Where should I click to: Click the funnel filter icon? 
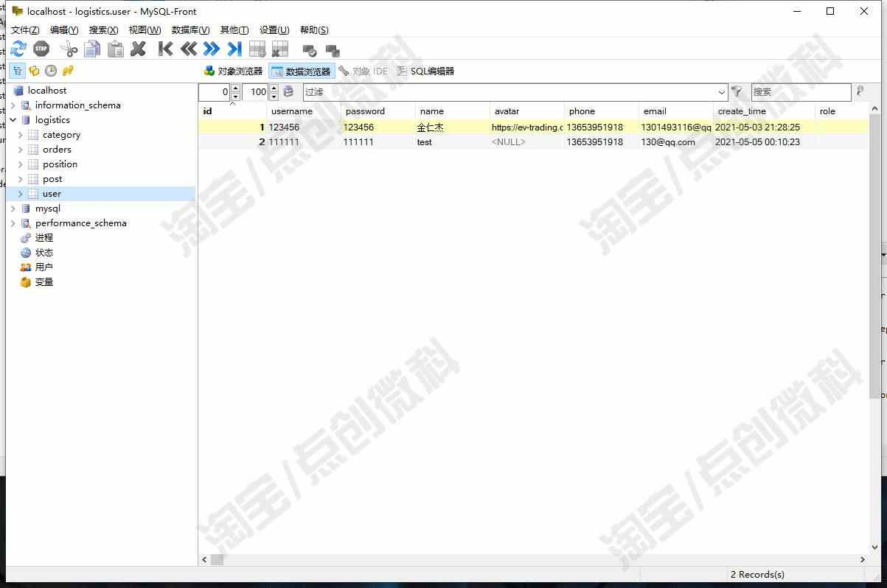point(737,92)
